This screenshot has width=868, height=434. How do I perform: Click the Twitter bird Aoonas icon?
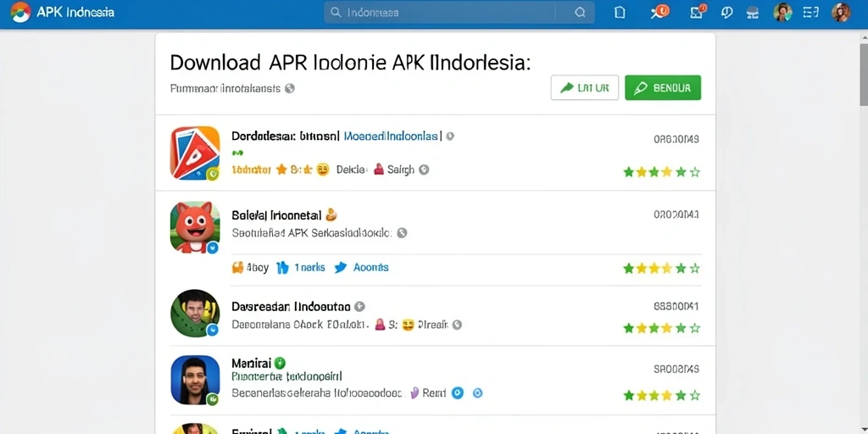coord(341,267)
